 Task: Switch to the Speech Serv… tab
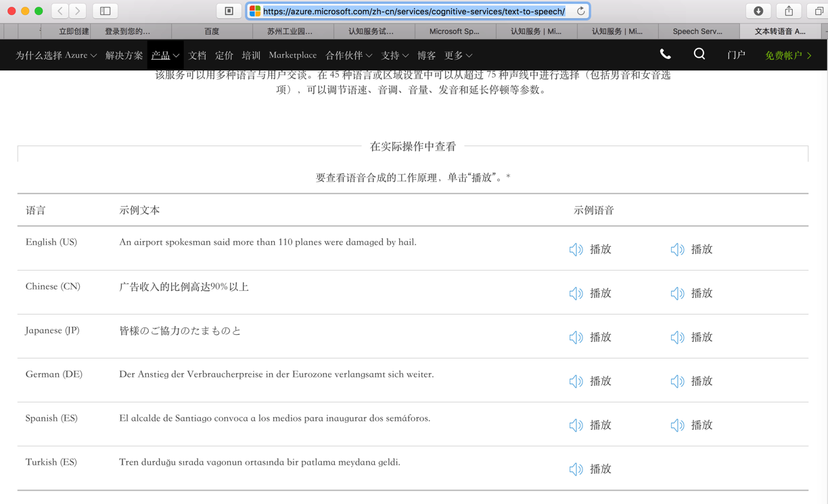point(697,31)
